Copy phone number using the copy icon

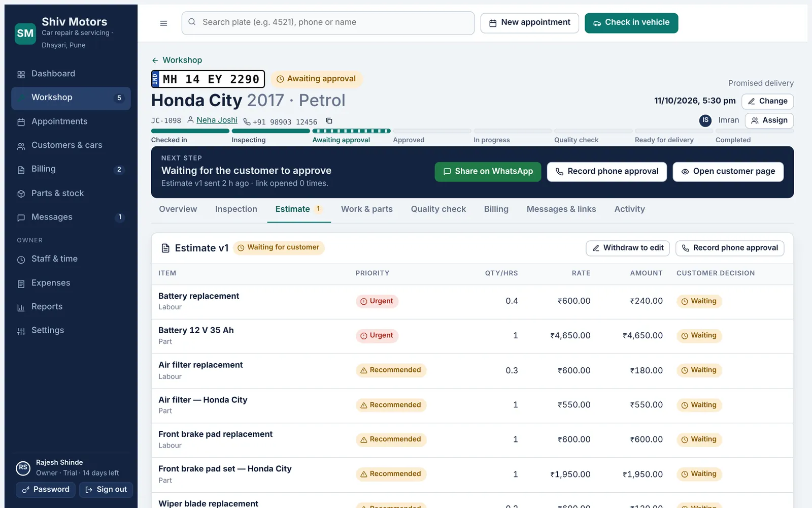pyautogui.click(x=329, y=121)
